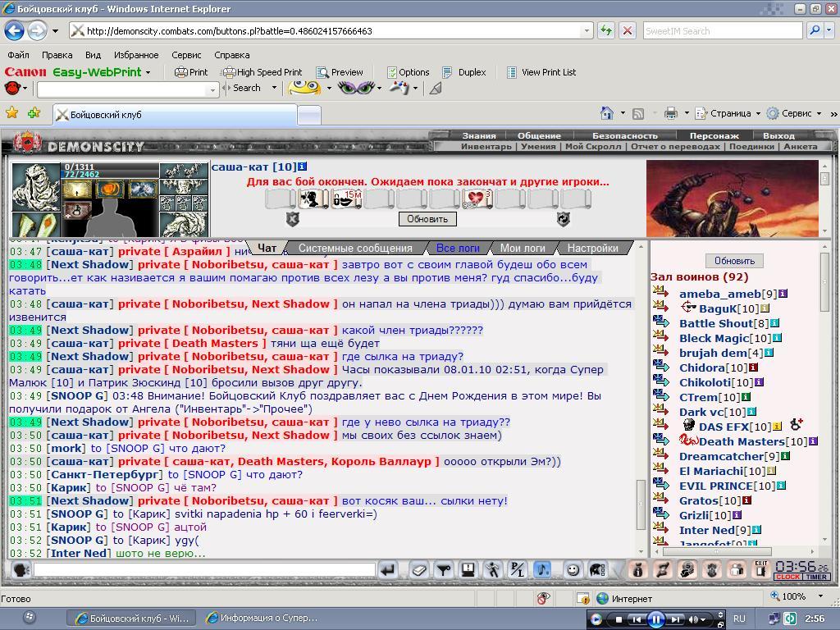Open the Избранное menu

136,55
